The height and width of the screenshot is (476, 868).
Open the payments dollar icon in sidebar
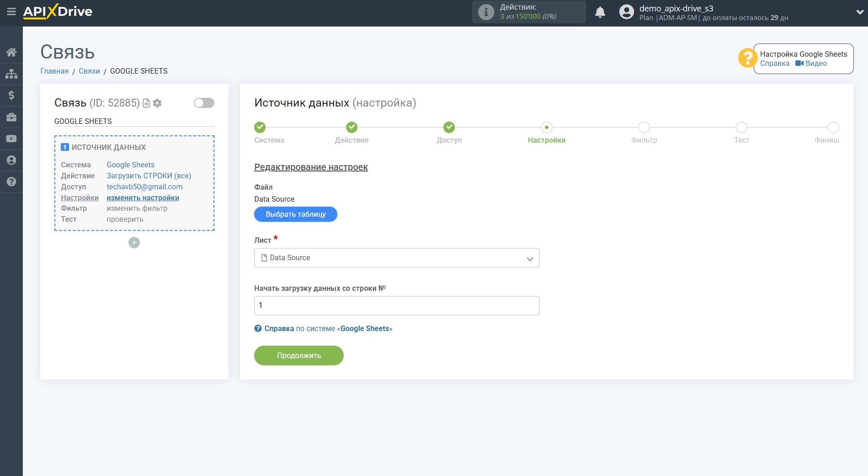point(11,95)
